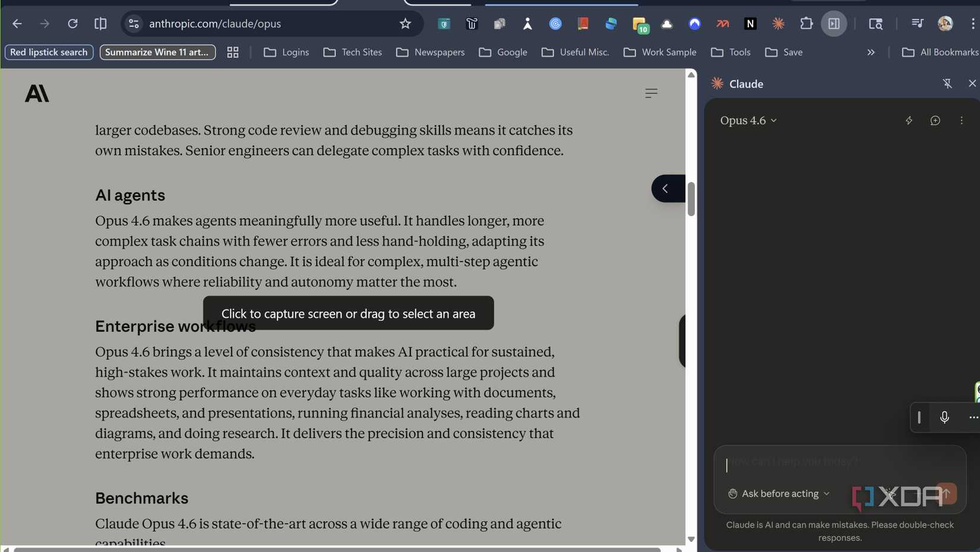Open the Tech Sites bookmark folder

click(x=353, y=52)
